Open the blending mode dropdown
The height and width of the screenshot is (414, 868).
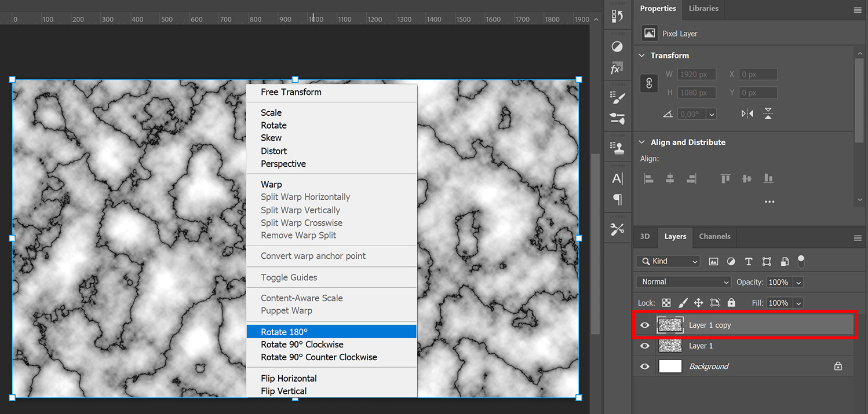point(683,282)
